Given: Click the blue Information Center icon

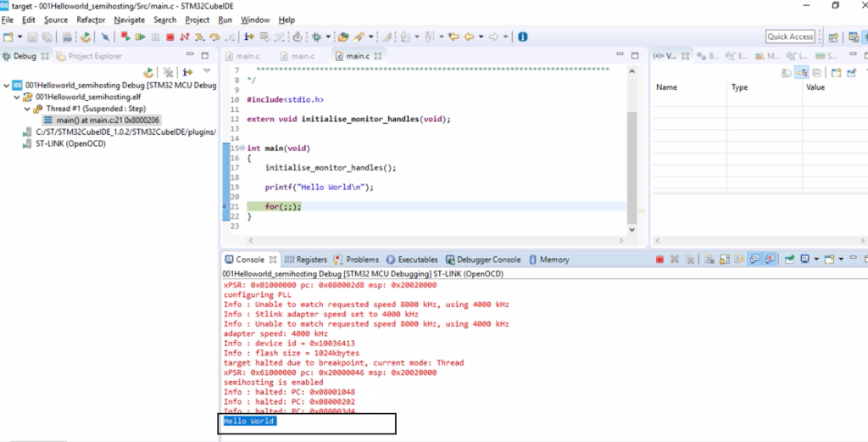Looking at the screenshot, I should (x=522, y=36).
